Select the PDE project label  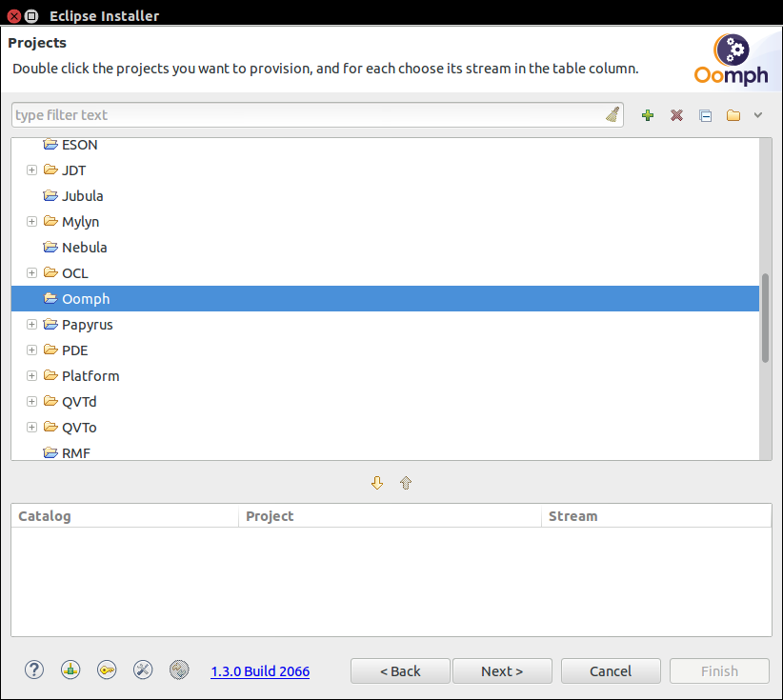pyautogui.click(x=75, y=350)
